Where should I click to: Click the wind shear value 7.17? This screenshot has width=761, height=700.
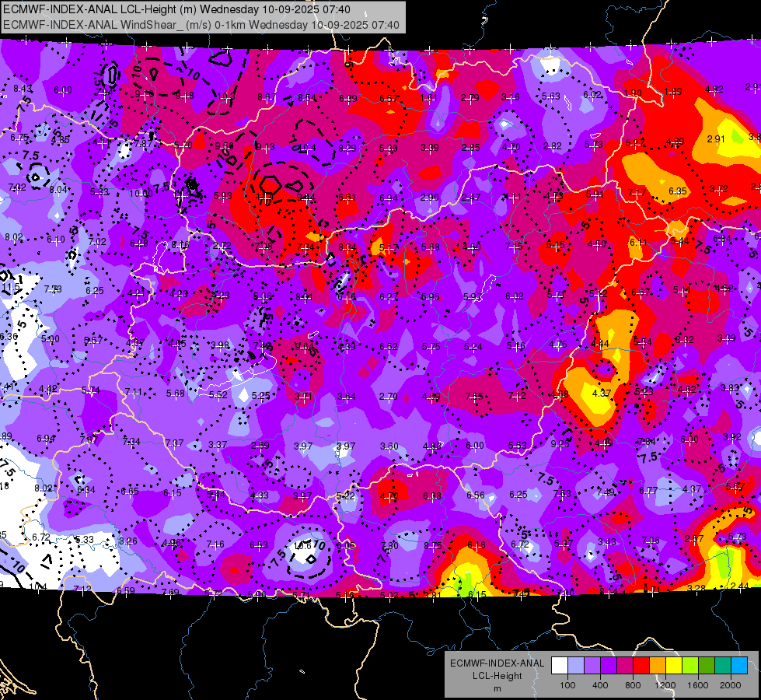click(x=637, y=193)
